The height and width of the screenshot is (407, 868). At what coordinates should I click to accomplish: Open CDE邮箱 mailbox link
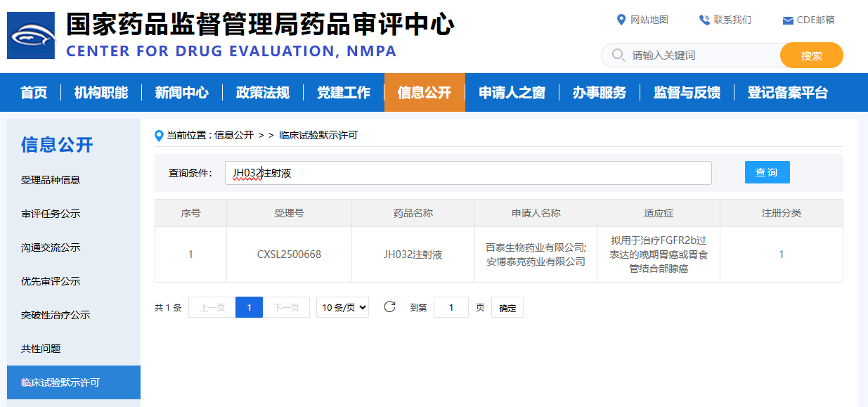(x=809, y=20)
